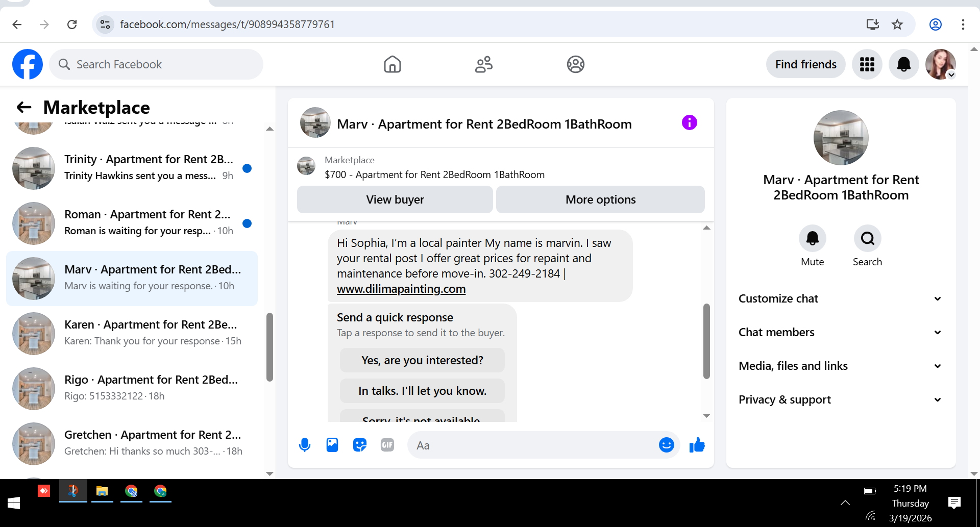
Task: Click the listing thumbnail in right panel
Action: coord(841,138)
